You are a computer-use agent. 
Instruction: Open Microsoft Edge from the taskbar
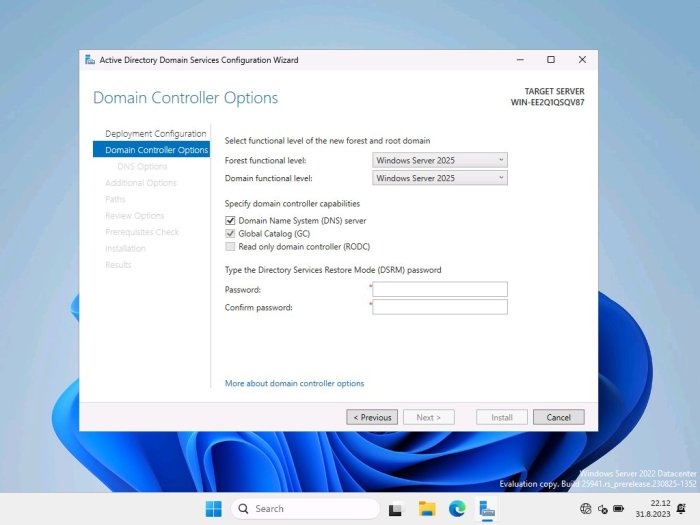coord(457,508)
